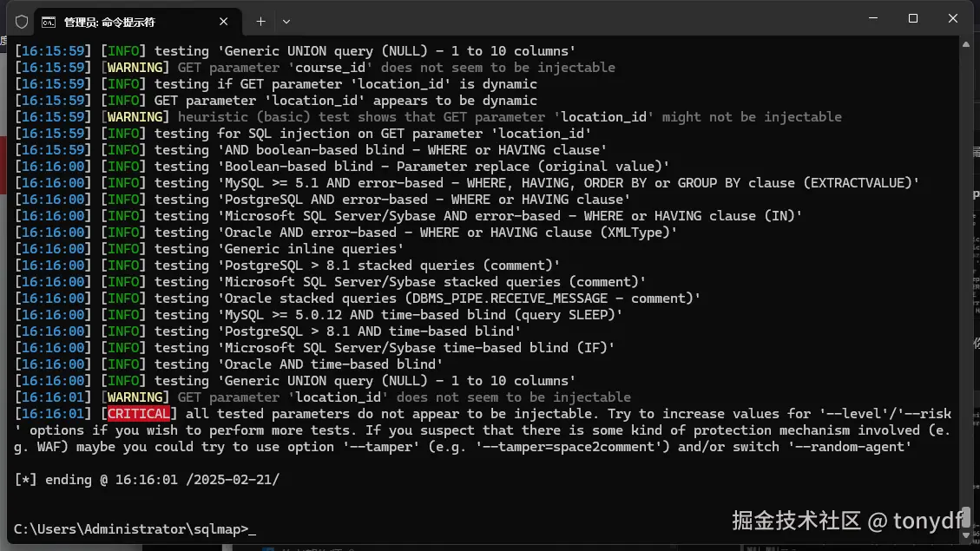Expand the new tab profile dropdown chevron
This screenshot has height=551, width=980.
pyautogui.click(x=286, y=22)
